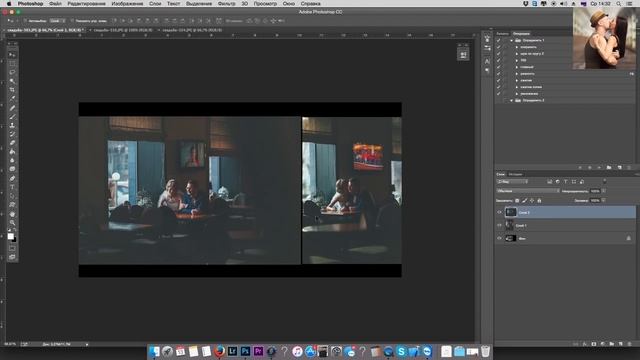Toggle the layer filter switch

pos(604,181)
